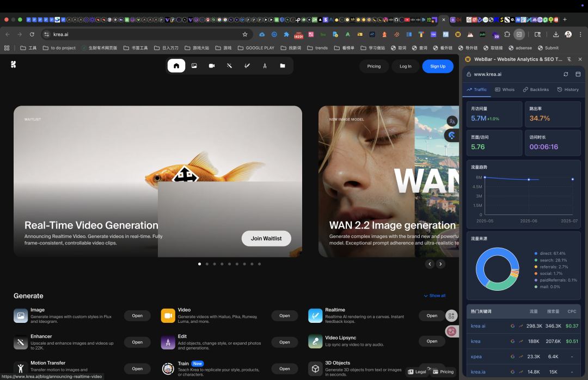Viewport: 588px width, 380px height.
Task: Open a new browser tab with plus
Action: coord(565,20)
